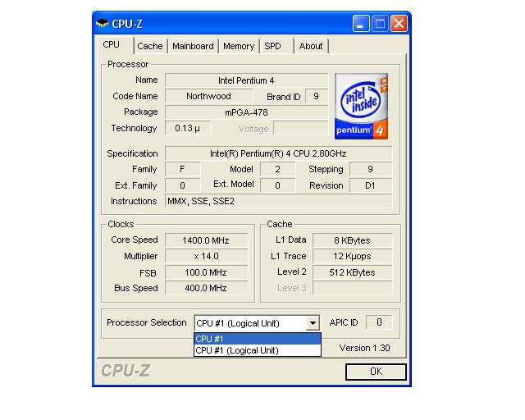Click the empty Level 3 field
Viewport: 525px width, 420px height.
pos(352,288)
